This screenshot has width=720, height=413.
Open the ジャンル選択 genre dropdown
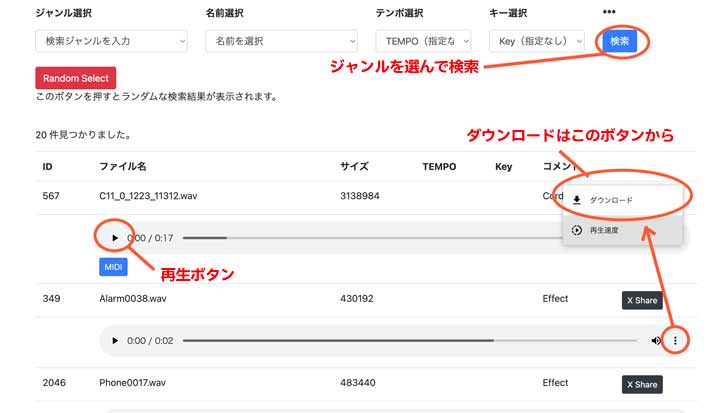(x=111, y=41)
